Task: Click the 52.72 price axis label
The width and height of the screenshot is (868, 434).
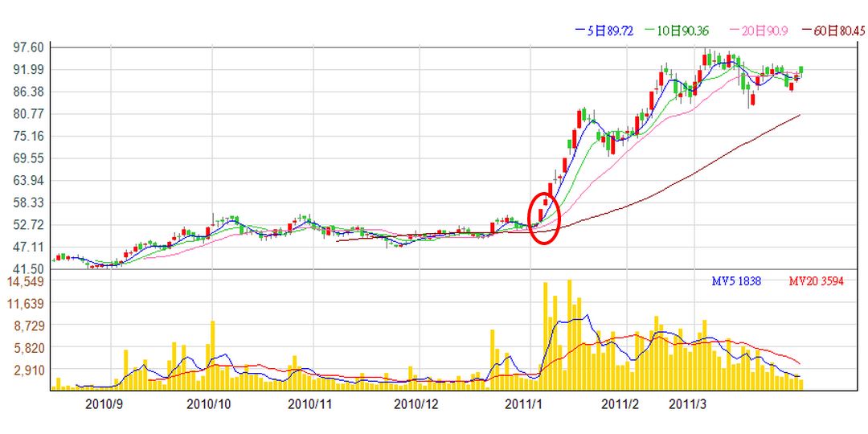Action: 28,225
